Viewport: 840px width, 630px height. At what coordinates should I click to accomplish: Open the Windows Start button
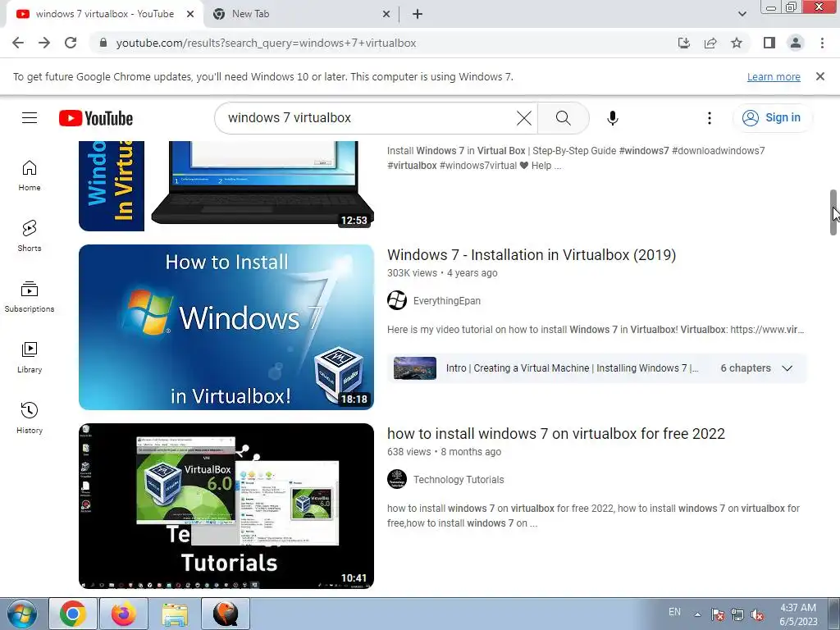pyautogui.click(x=22, y=614)
